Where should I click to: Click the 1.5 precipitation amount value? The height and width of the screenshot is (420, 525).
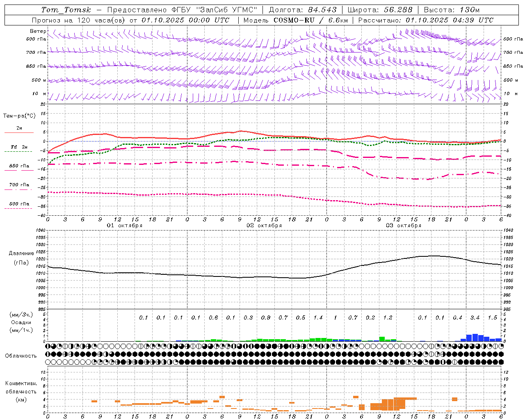(x=493, y=318)
